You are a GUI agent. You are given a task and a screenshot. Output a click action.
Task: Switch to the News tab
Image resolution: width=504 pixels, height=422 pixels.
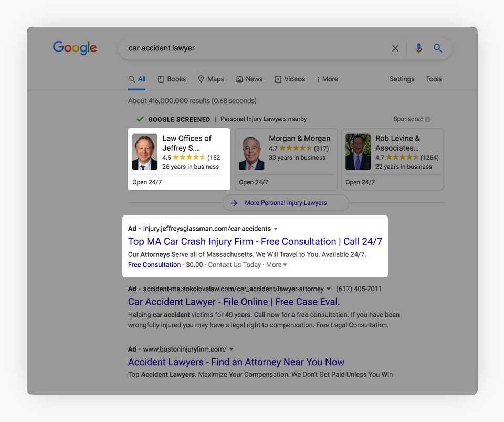[249, 79]
